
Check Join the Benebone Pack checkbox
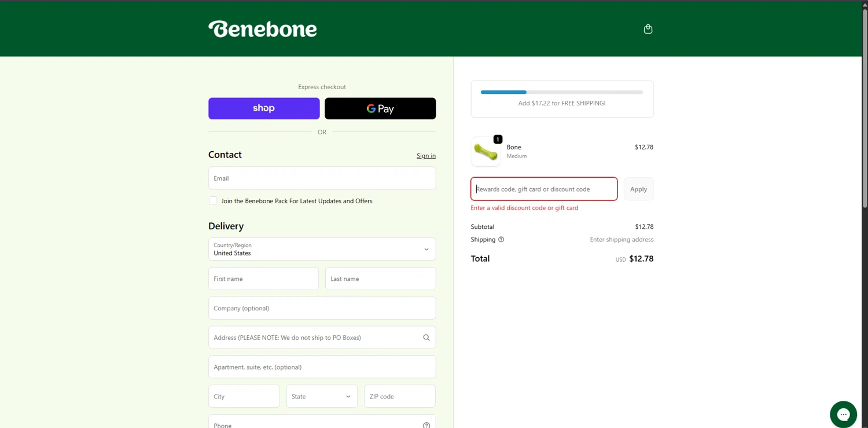[213, 201]
